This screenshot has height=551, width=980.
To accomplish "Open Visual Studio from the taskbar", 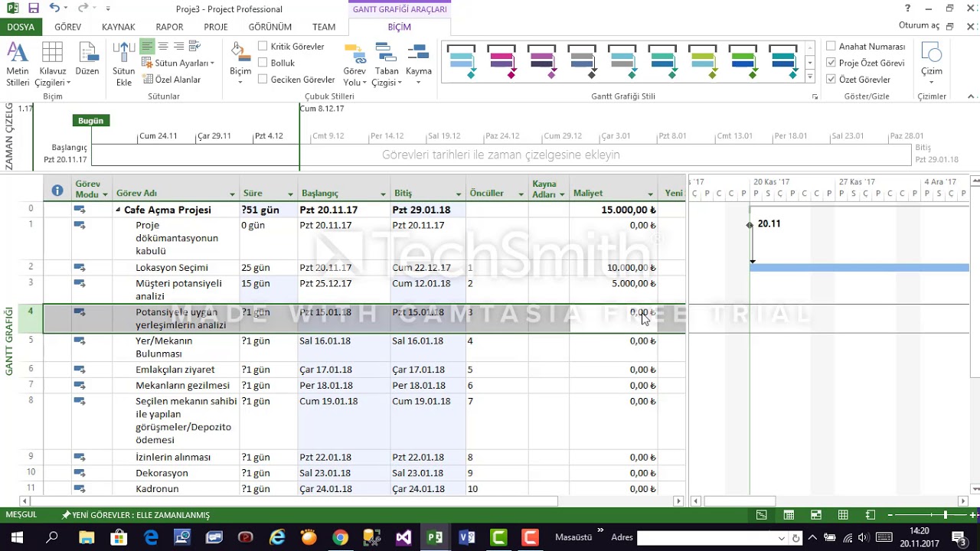I will 403,537.
